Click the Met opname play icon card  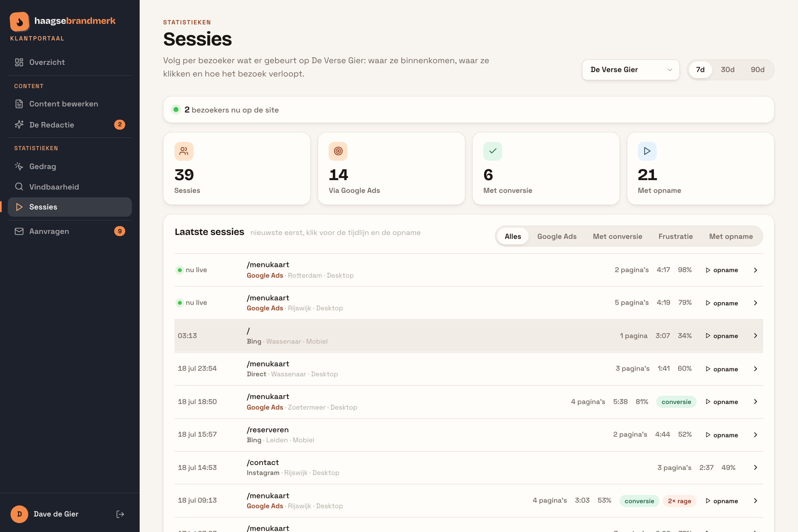tap(647, 151)
